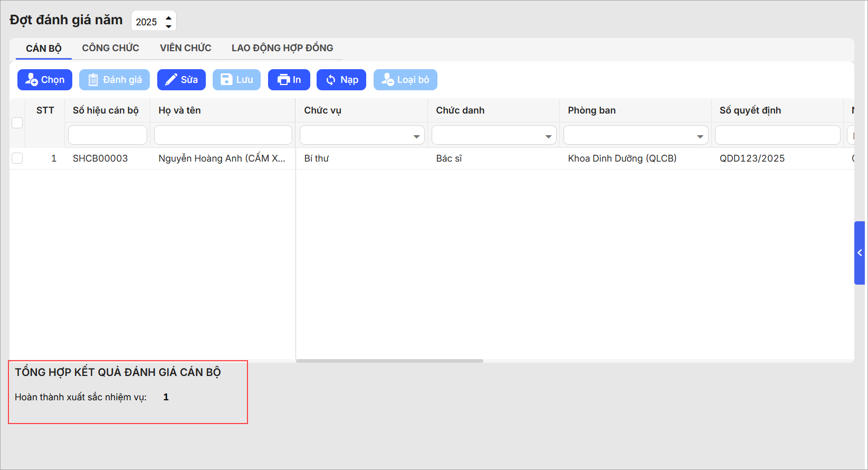This screenshot has width=868, height=470.
Task: Open the VIÊN CHỨC tab
Action: pos(186,48)
